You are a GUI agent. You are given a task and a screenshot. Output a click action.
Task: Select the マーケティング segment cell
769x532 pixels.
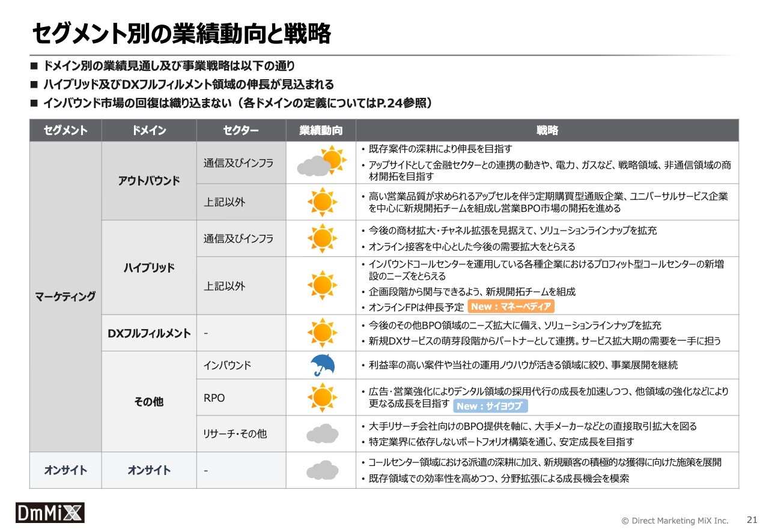click(65, 297)
